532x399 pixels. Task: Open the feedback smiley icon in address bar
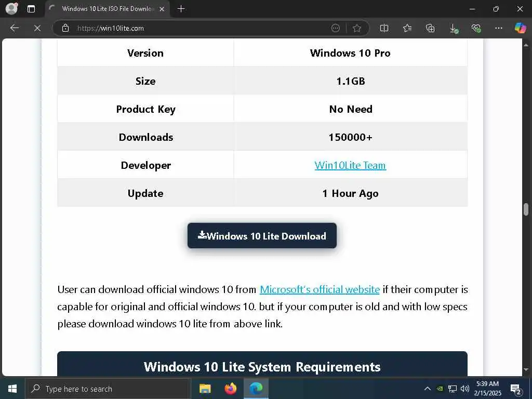(x=335, y=28)
